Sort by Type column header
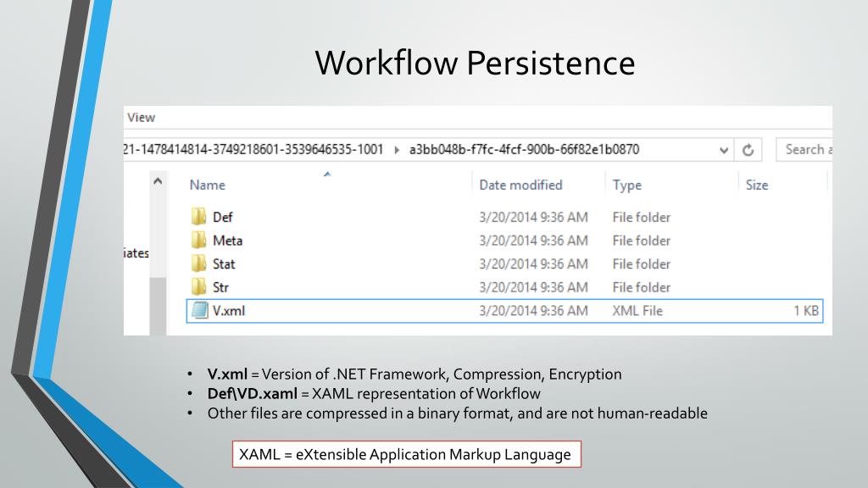The width and height of the screenshot is (868, 488). click(626, 185)
